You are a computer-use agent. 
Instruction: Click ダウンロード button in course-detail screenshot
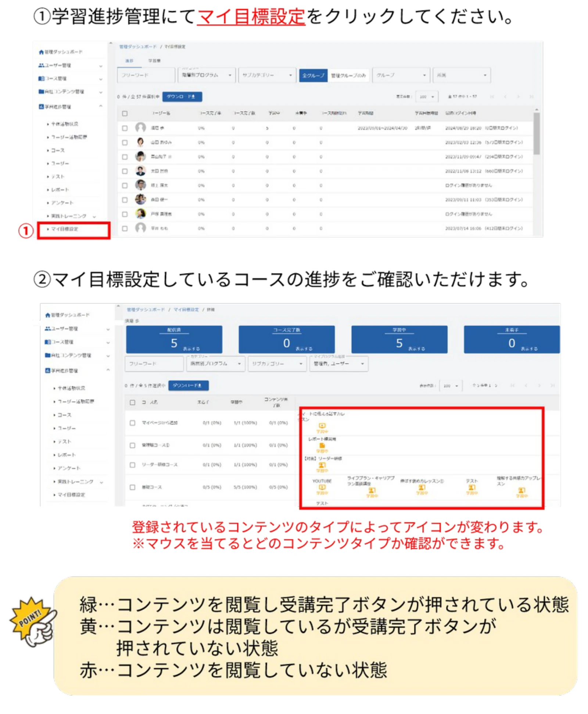189,385
